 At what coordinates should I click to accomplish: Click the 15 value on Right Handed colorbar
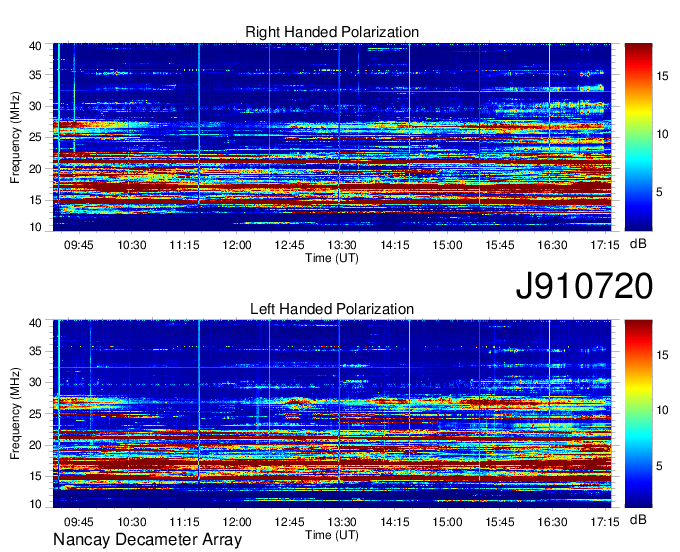(662, 76)
